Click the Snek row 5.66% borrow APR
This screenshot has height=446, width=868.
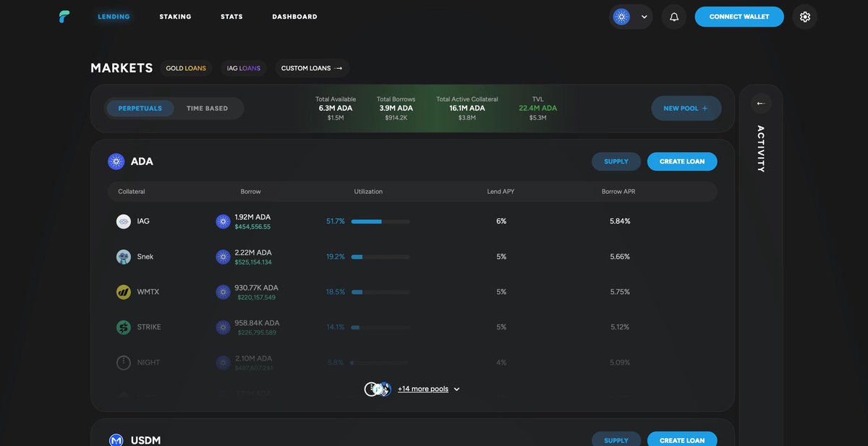(x=620, y=257)
